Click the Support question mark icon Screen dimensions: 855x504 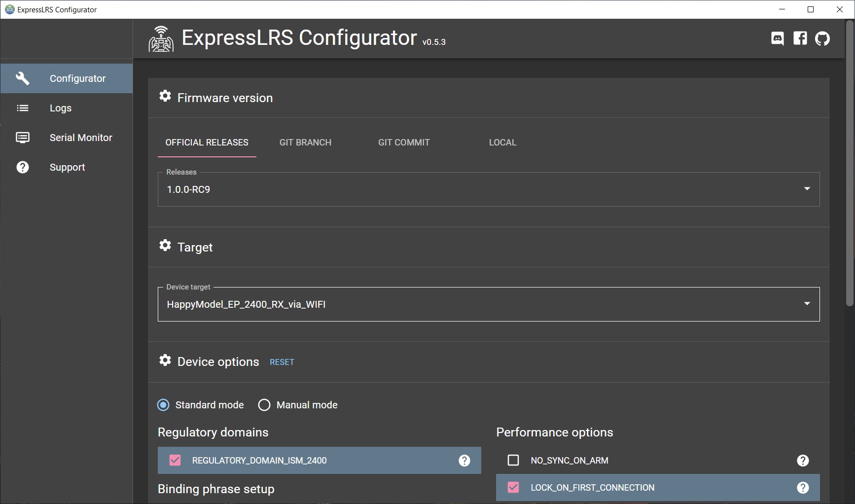click(x=23, y=167)
